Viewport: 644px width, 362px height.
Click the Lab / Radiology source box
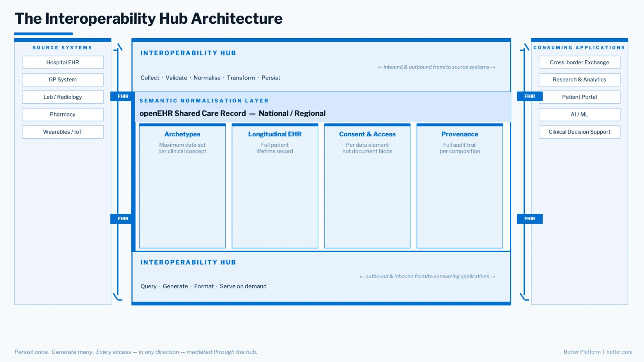click(x=62, y=97)
